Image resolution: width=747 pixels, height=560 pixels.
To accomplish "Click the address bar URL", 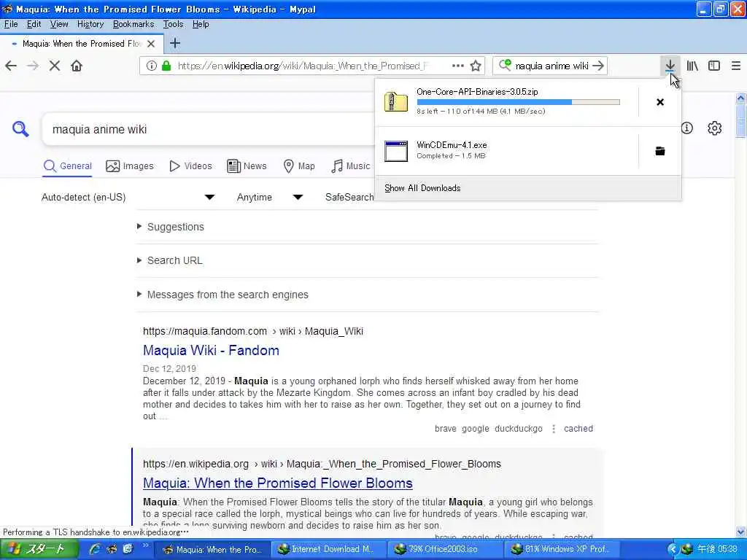I will click(x=303, y=66).
